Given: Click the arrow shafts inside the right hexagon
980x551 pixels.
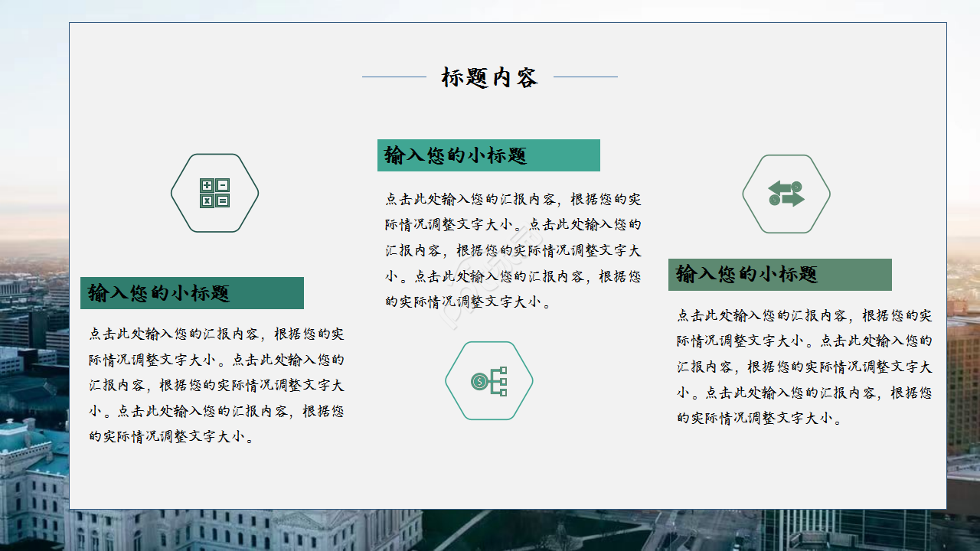Looking at the screenshot, I should 785,194.
